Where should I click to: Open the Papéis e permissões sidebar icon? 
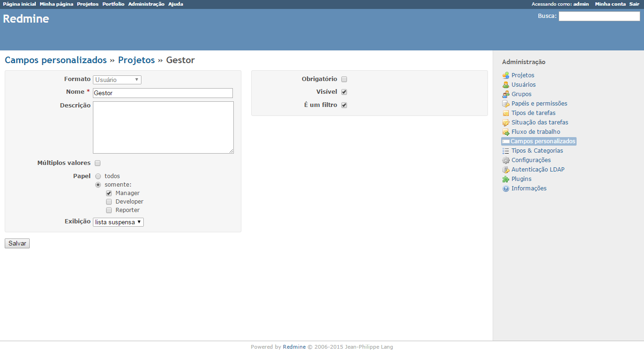(506, 104)
